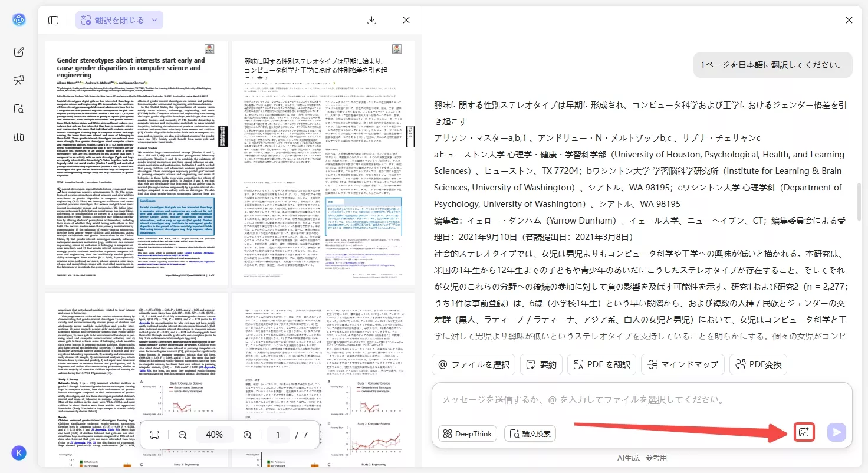Open the マインドマップ feature
Viewport: 868px width, 473px height.
click(x=682, y=364)
